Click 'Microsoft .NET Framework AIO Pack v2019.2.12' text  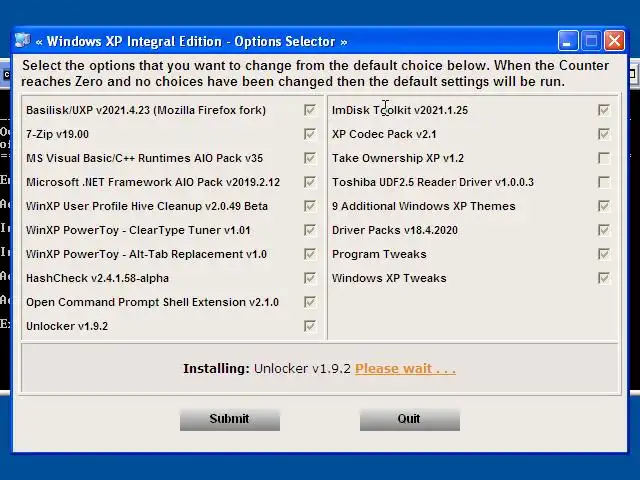(153, 182)
